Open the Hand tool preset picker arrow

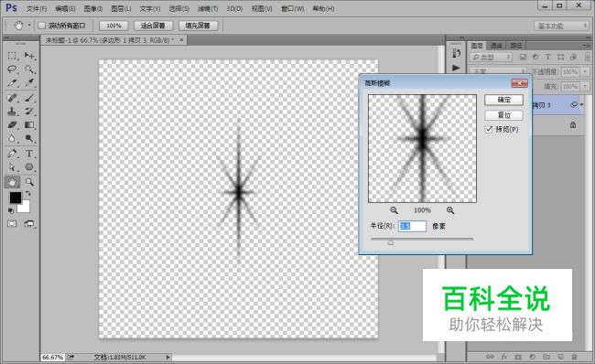tap(29, 26)
